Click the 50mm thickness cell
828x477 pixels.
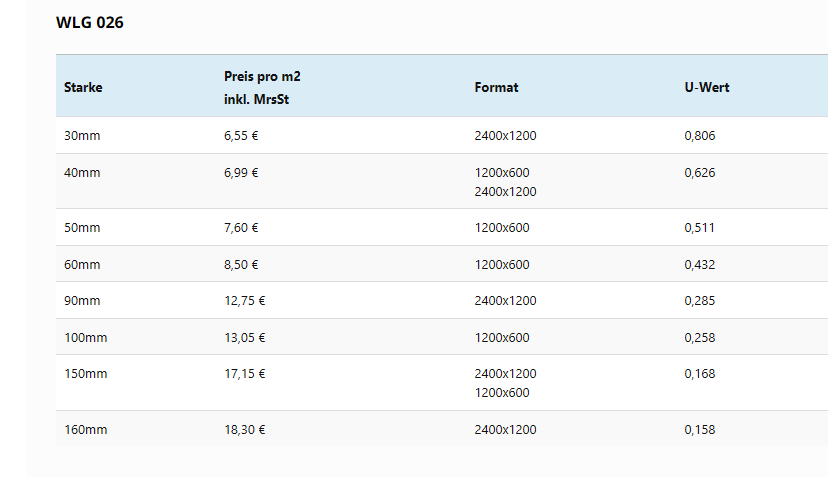pyautogui.click(x=82, y=228)
